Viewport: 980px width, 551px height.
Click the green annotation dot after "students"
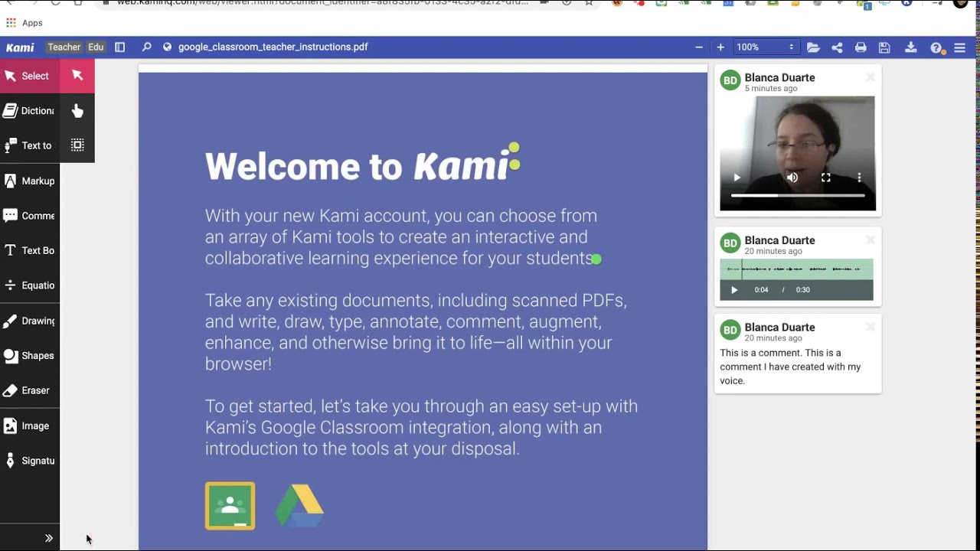pyautogui.click(x=596, y=259)
